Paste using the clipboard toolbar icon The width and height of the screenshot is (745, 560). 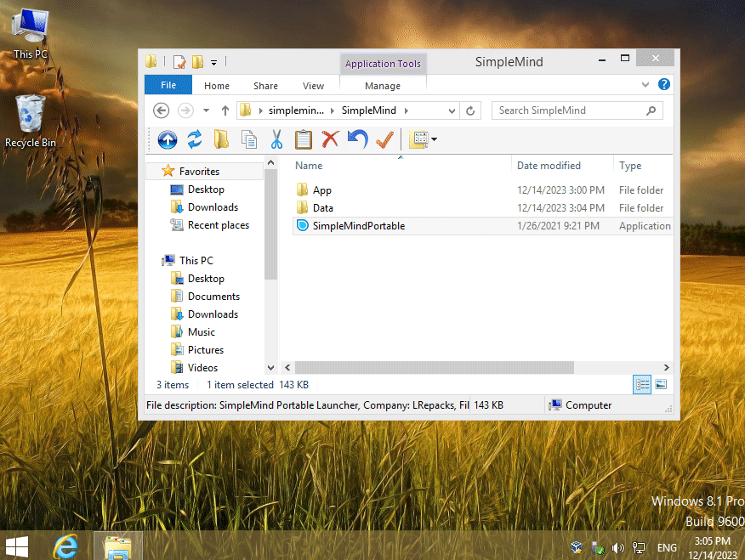click(303, 139)
